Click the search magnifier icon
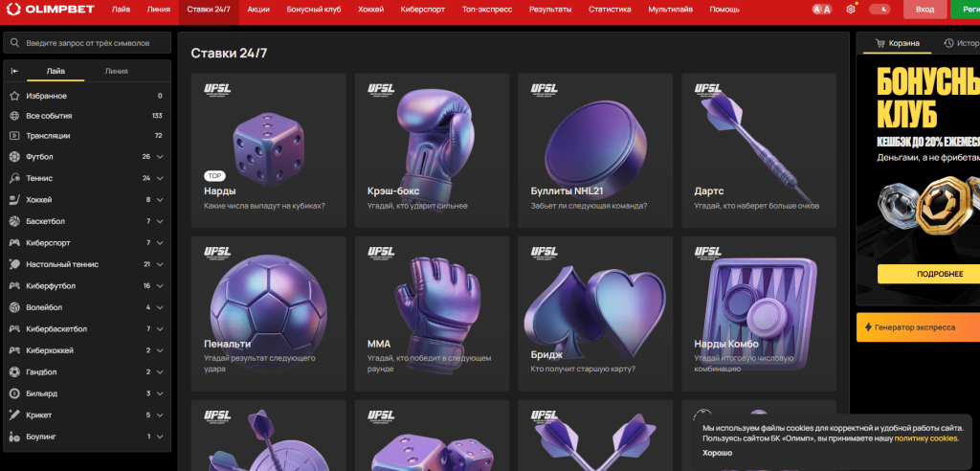Image resolution: width=980 pixels, height=471 pixels. (15, 43)
